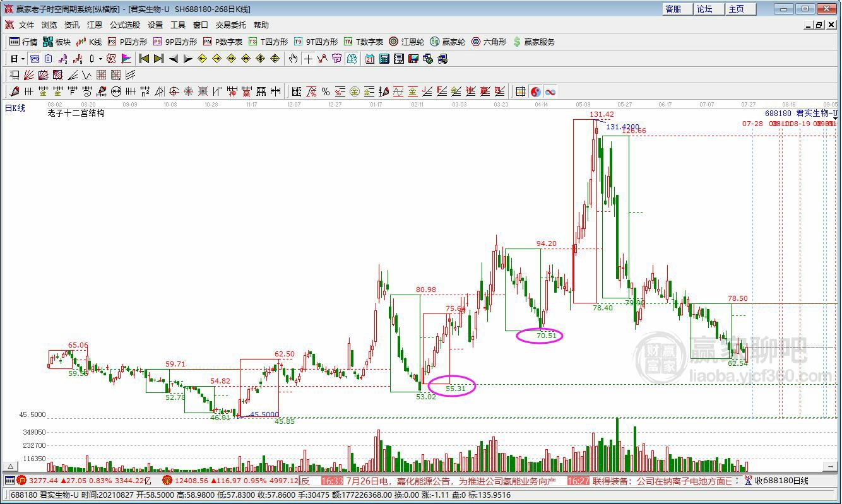The height and width of the screenshot is (504, 842).
Task: Open the 江恩 menu
Action: (95, 25)
